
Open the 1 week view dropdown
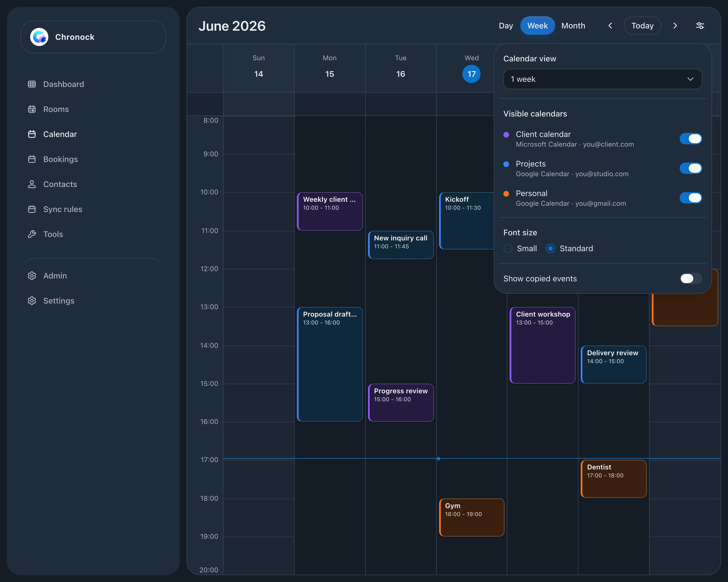602,79
